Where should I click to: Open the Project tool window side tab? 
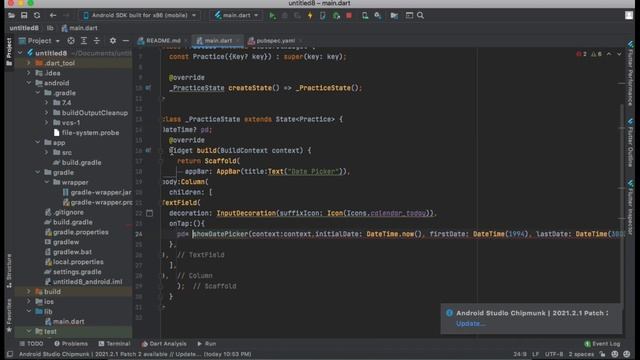pyautogui.click(x=9, y=52)
